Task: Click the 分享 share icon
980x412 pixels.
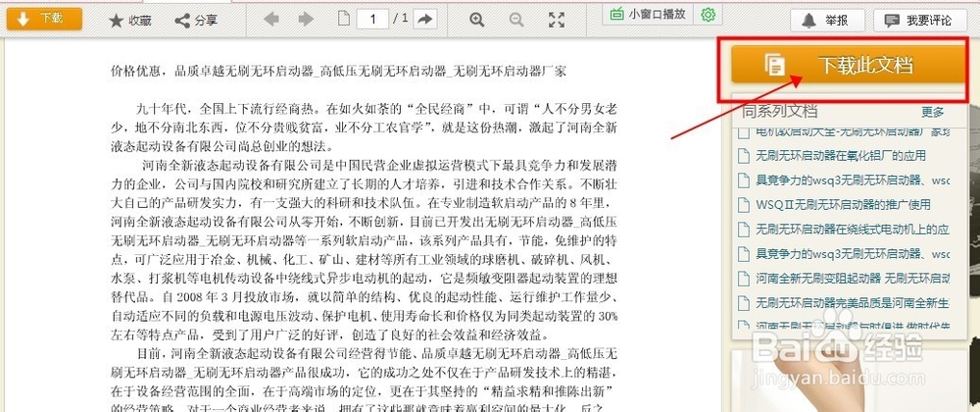Action: point(182,21)
